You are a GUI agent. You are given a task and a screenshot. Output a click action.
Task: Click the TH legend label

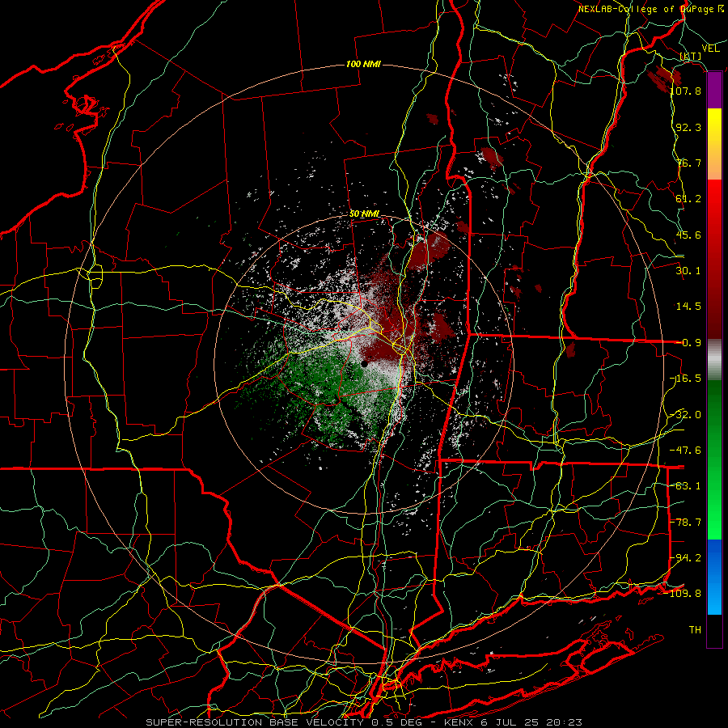[695, 630]
